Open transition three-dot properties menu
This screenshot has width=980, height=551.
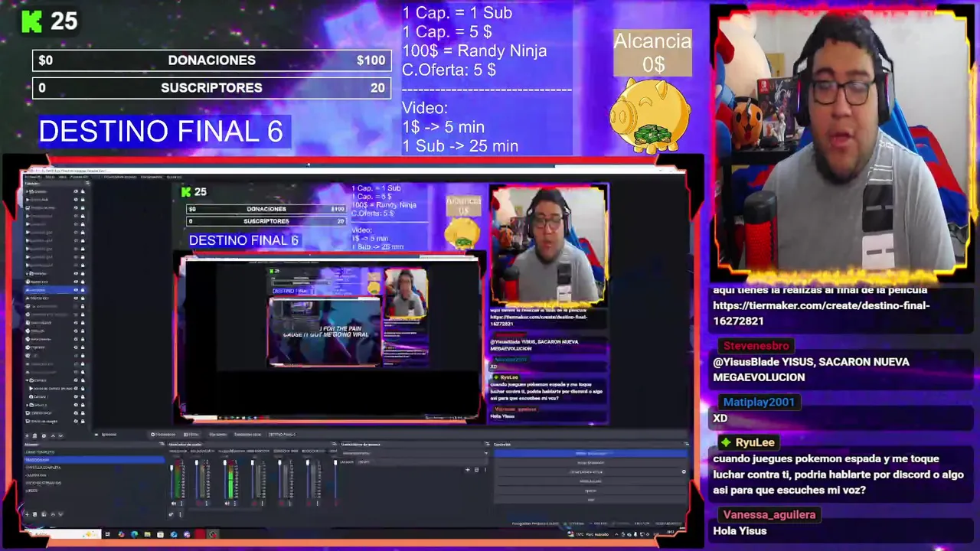(485, 470)
